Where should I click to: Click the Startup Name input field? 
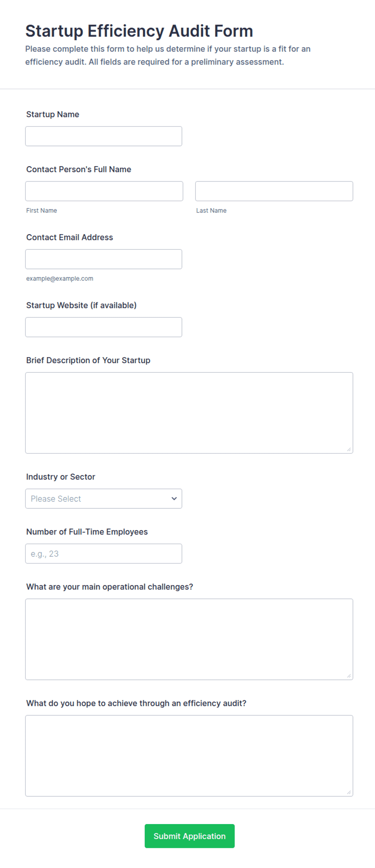[x=104, y=136]
